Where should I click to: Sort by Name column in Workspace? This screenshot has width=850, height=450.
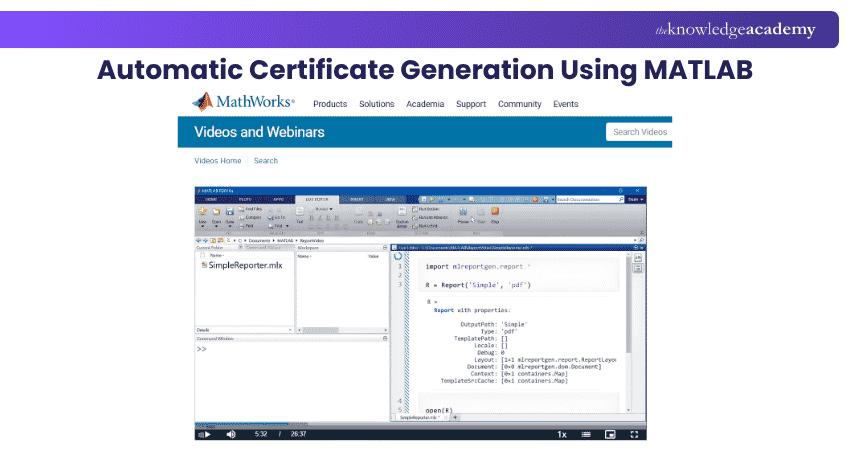click(305, 256)
